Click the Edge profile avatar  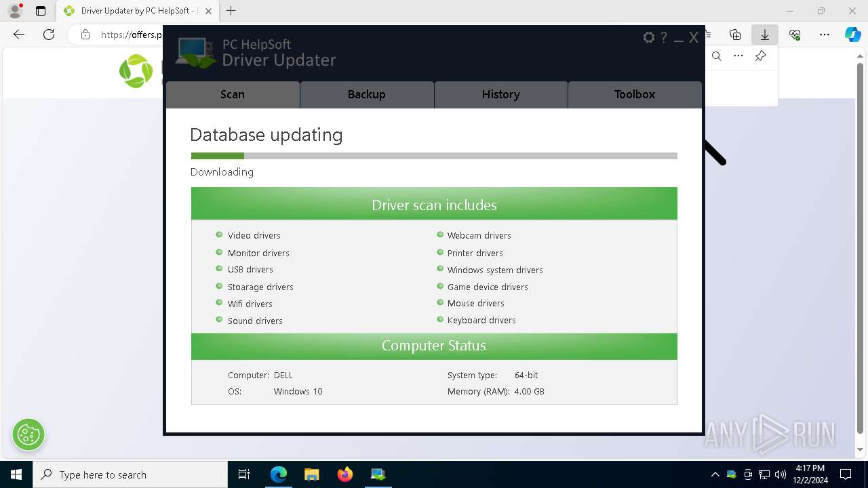(x=14, y=11)
